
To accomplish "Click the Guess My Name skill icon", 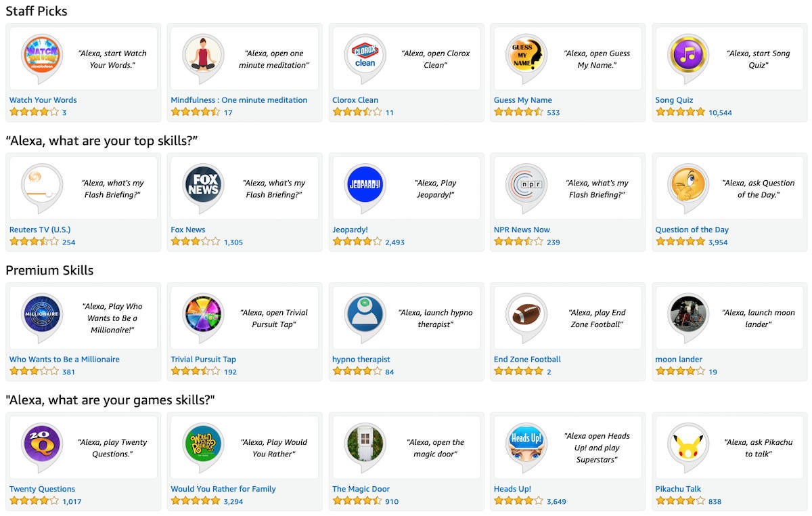I will pyautogui.click(x=526, y=58).
